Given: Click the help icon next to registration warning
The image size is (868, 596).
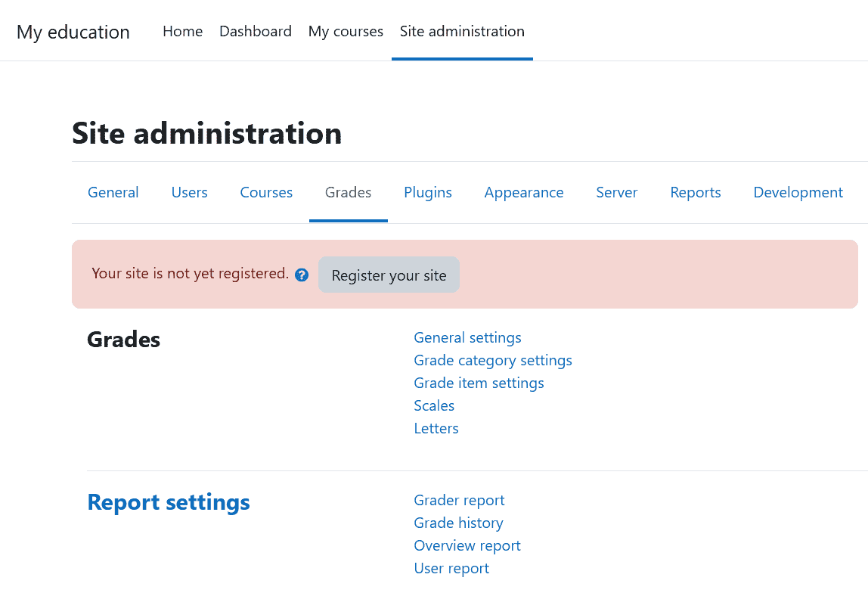Looking at the screenshot, I should 301,275.
